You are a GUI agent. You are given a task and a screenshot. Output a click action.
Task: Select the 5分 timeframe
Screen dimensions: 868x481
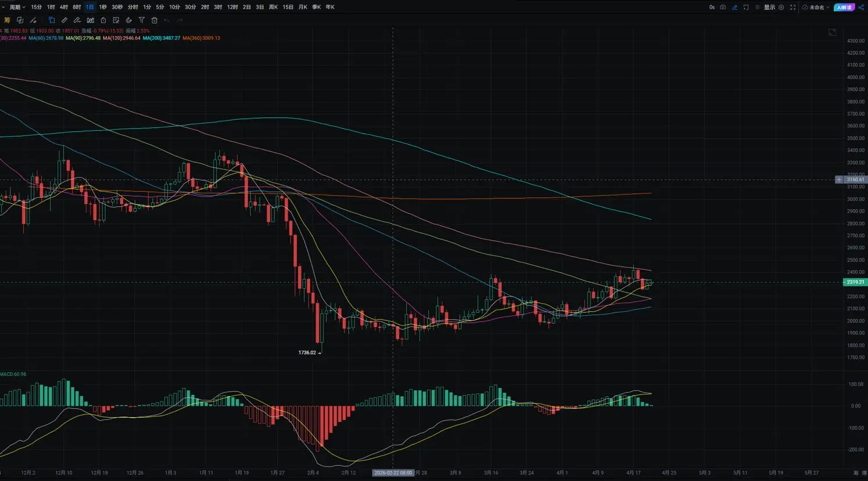click(160, 7)
